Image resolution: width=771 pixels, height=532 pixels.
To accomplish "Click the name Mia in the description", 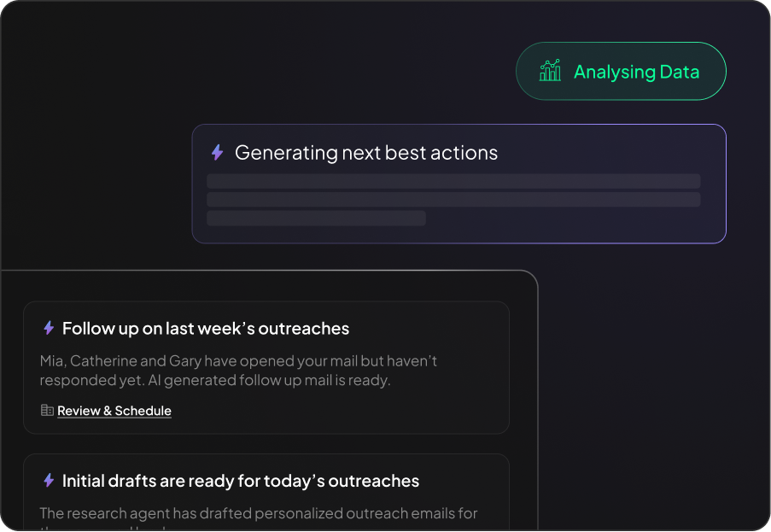I will pyautogui.click(x=52, y=361).
